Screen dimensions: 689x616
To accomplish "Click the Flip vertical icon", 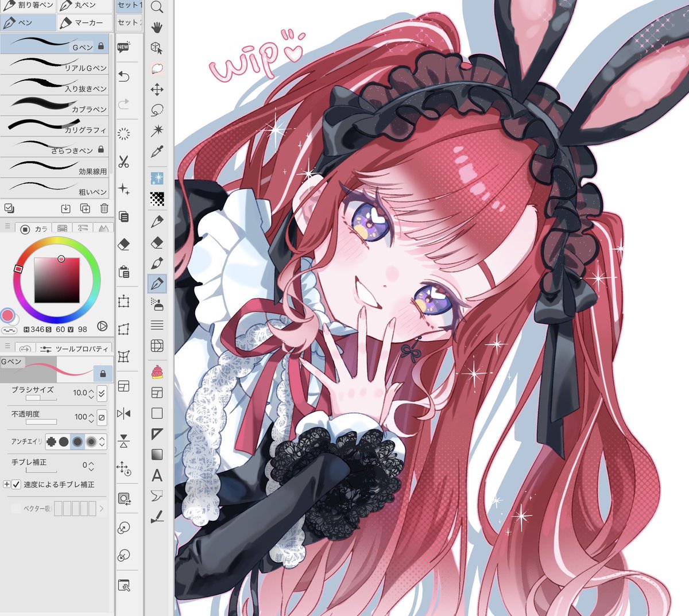I will pyautogui.click(x=123, y=441).
